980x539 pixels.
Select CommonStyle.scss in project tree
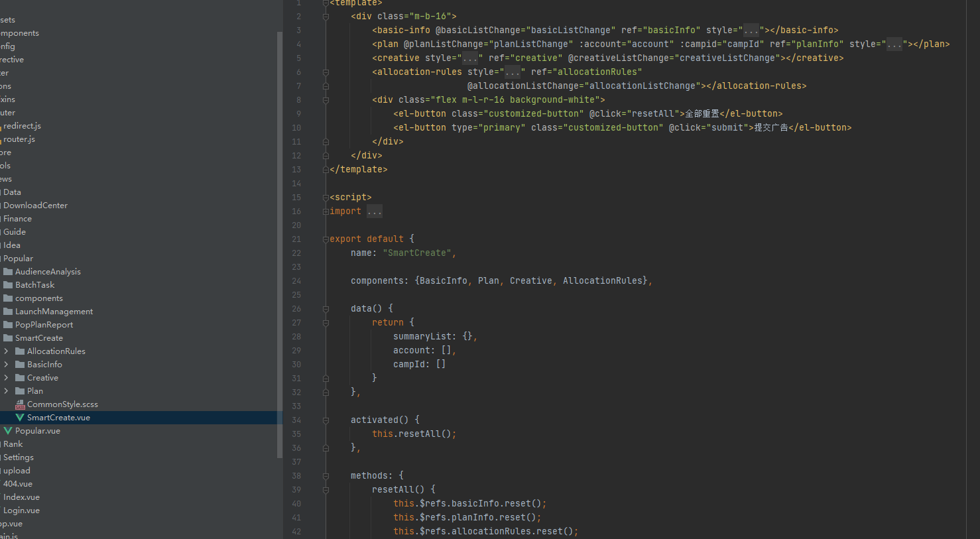pos(62,404)
